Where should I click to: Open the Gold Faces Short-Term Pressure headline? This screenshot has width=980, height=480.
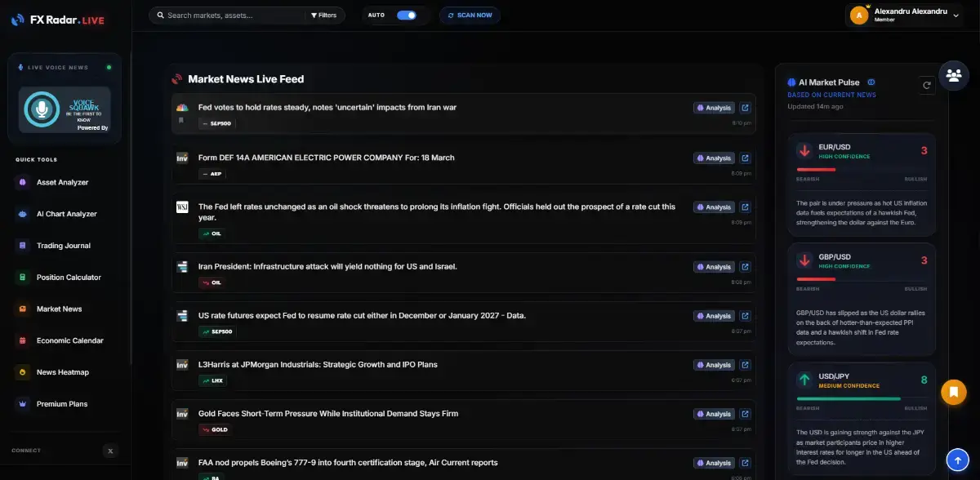pyautogui.click(x=328, y=414)
